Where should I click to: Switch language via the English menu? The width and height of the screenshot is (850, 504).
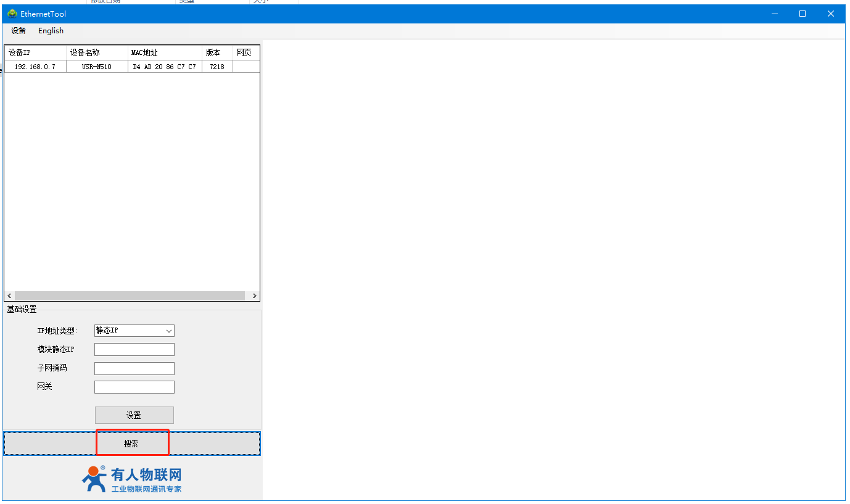point(51,31)
